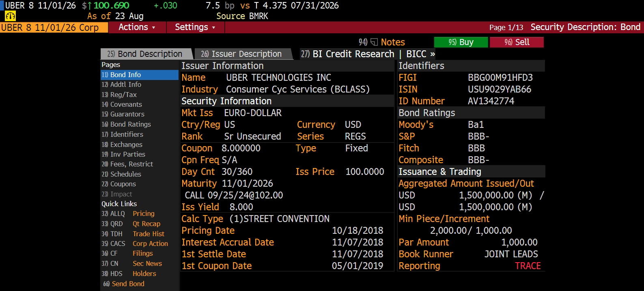Click the Par Amount value 1,000.00
Screen dimensions: 644x291
point(519,242)
